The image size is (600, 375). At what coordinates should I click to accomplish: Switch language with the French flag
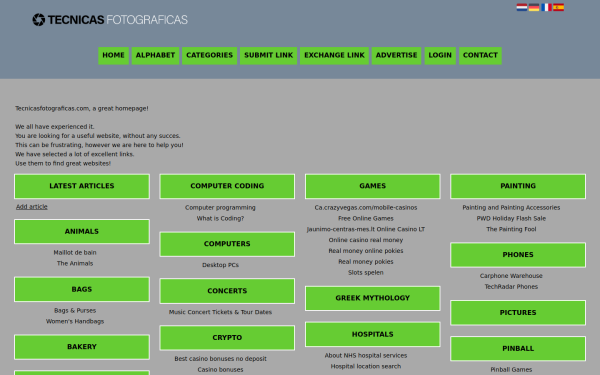click(546, 7)
